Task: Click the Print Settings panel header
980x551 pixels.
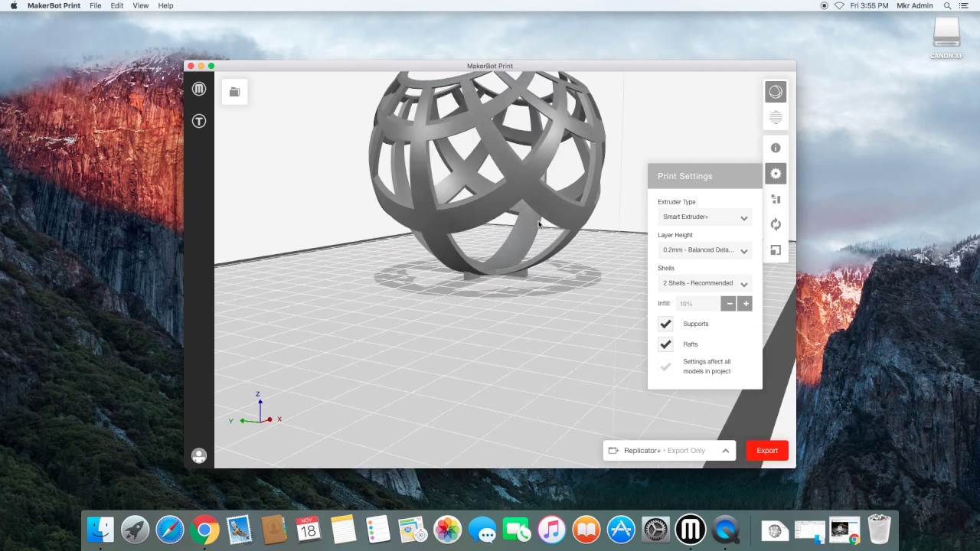Action: point(705,176)
